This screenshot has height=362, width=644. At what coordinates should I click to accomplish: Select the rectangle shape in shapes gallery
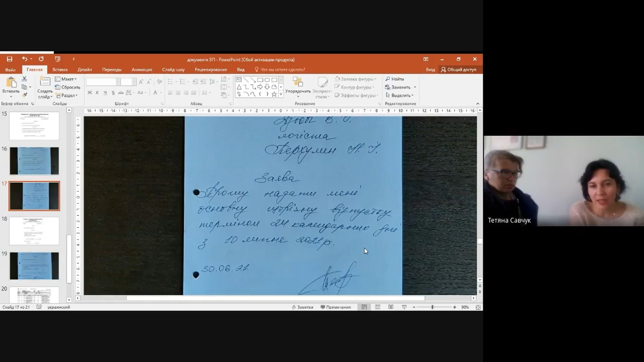pyautogui.click(x=260, y=80)
